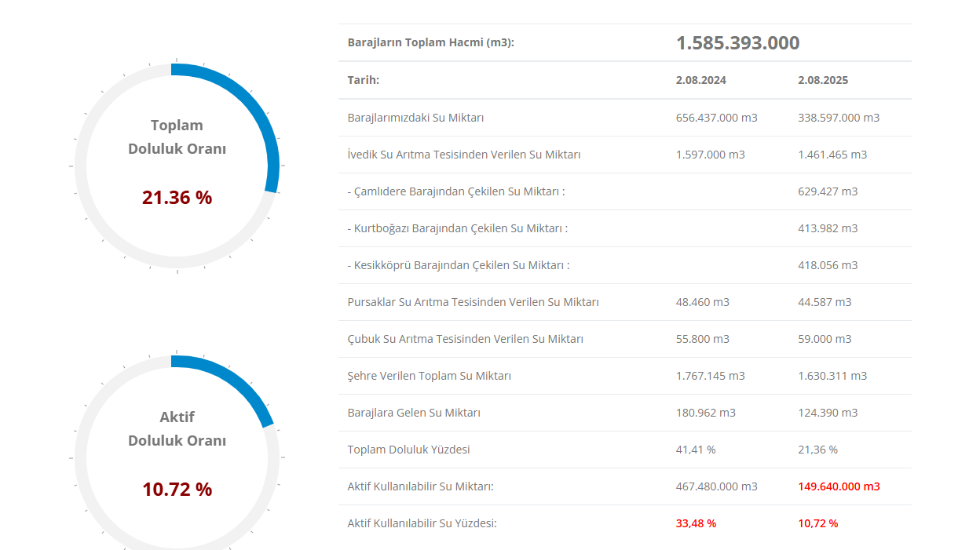Click the 41,41 % fill percentage value

click(696, 450)
